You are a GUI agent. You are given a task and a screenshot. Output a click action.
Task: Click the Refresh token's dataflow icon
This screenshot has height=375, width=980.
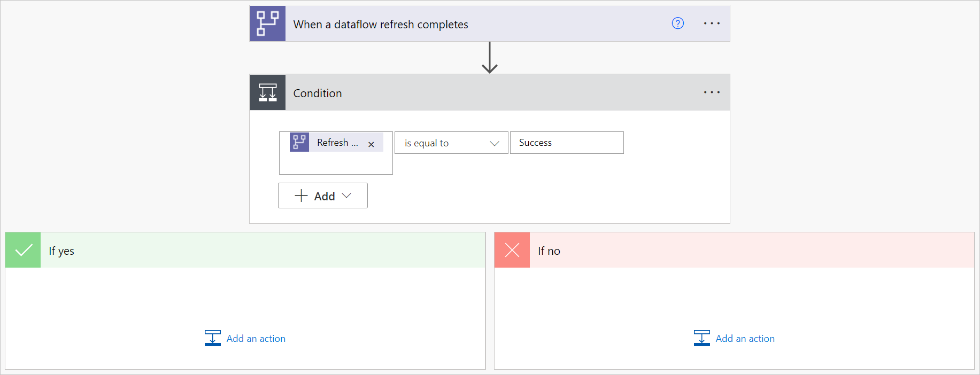(x=299, y=142)
